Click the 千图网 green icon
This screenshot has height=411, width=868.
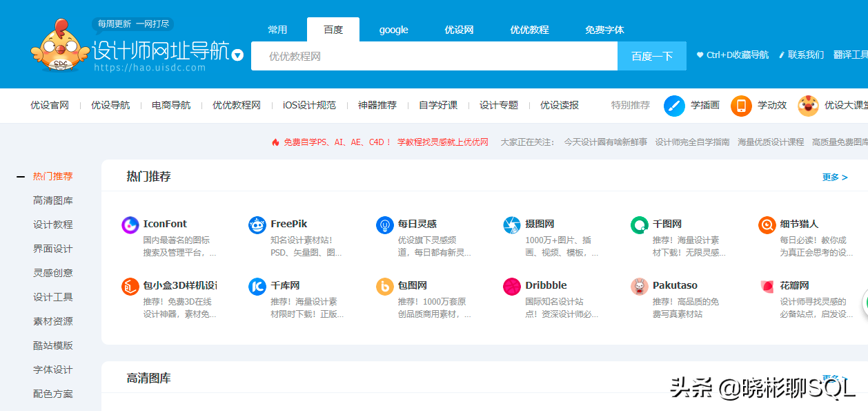[640, 224]
